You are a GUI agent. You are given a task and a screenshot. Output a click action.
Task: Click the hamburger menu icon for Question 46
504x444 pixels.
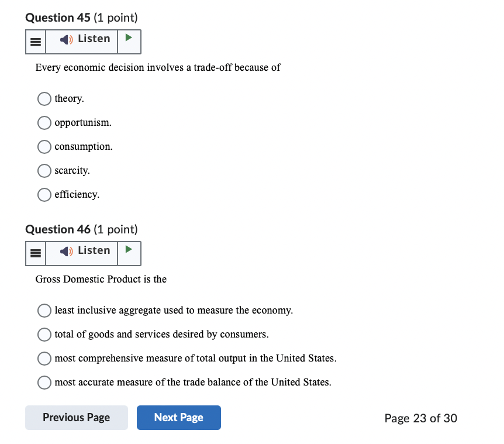[35, 253]
